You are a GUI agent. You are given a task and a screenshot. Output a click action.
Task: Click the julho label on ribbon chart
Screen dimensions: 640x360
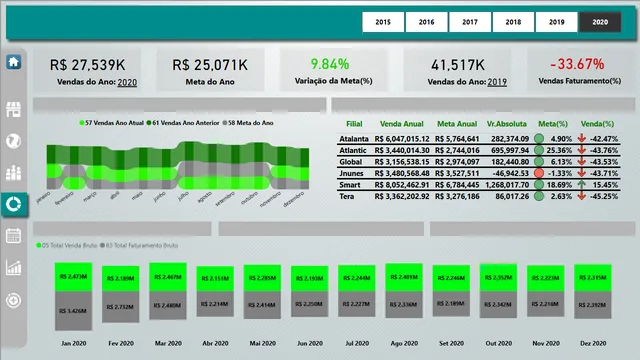point(183,196)
